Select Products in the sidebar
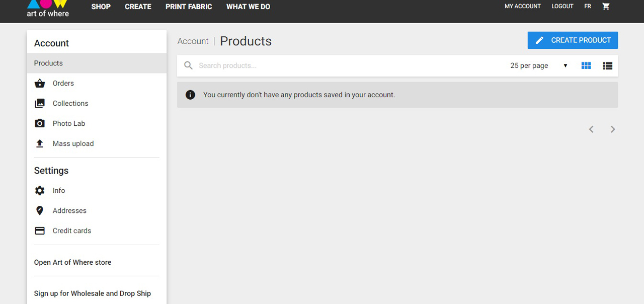Viewport: 644px width, 304px height. click(97, 63)
